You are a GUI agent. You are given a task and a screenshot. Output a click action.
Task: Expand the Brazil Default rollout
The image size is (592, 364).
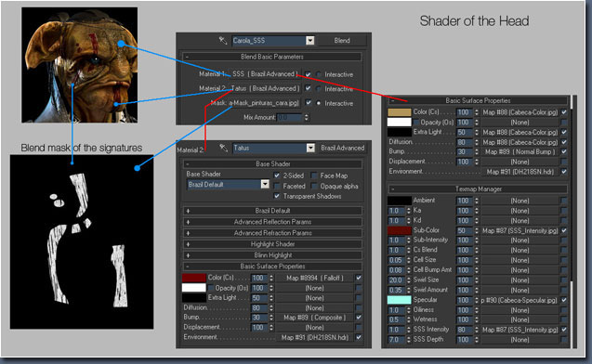(x=272, y=211)
